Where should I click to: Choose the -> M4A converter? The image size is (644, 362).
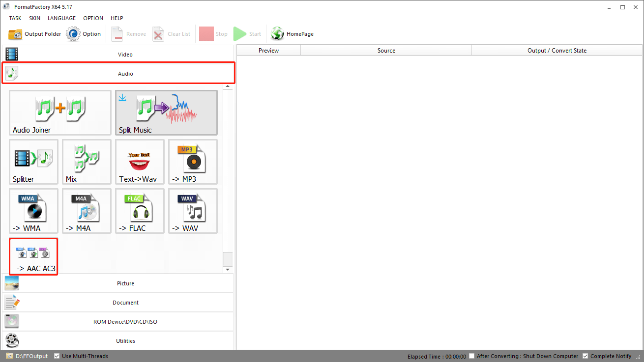(87, 211)
